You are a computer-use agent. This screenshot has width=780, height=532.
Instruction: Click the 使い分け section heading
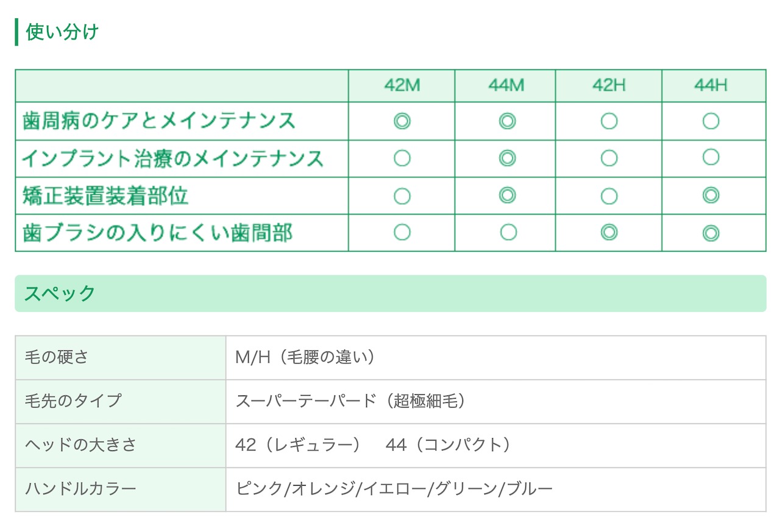(62, 32)
